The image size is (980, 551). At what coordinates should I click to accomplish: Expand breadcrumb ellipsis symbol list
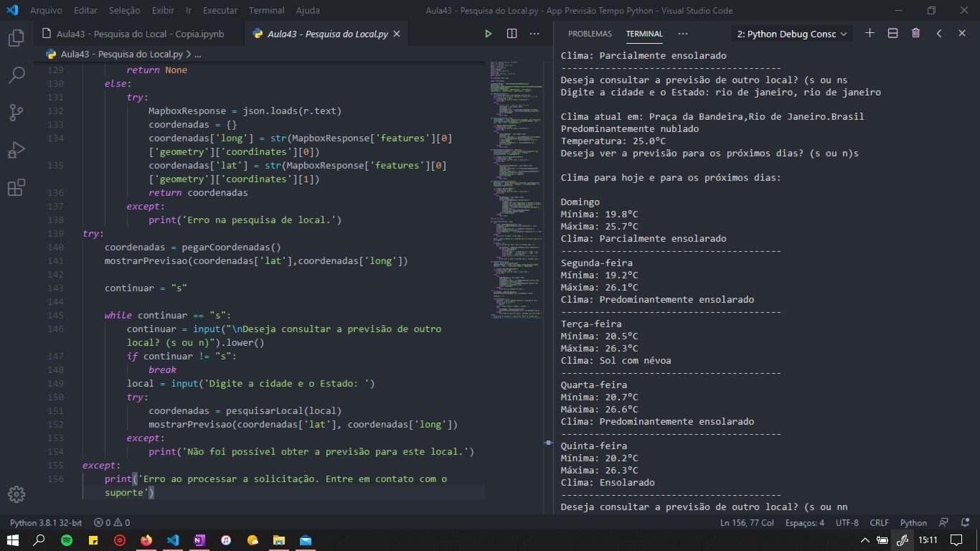click(198, 54)
